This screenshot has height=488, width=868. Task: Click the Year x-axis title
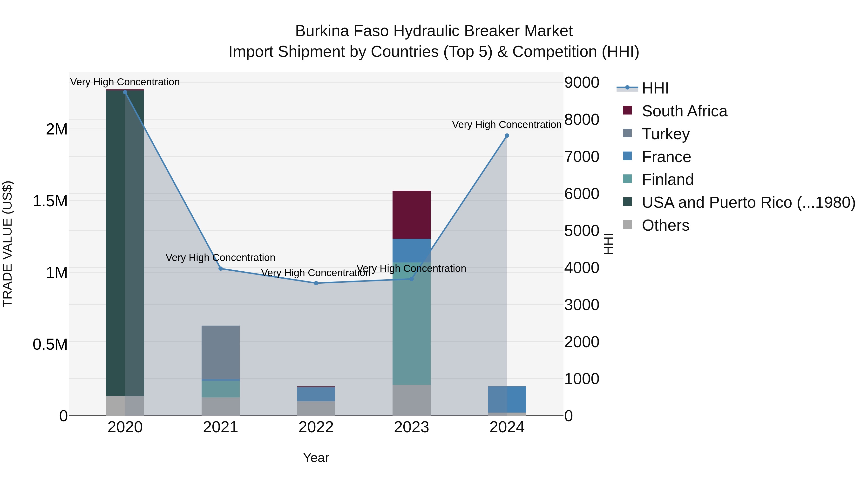[316, 458]
